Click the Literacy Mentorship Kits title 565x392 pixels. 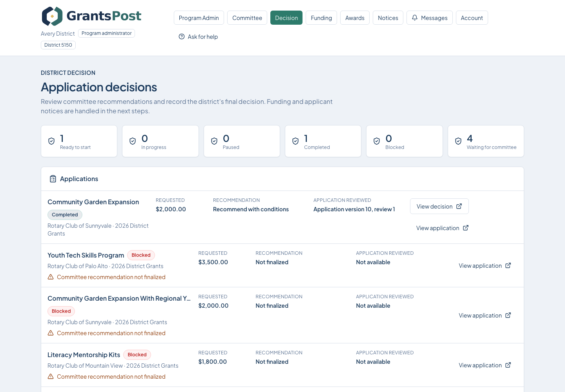(x=84, y=355)
